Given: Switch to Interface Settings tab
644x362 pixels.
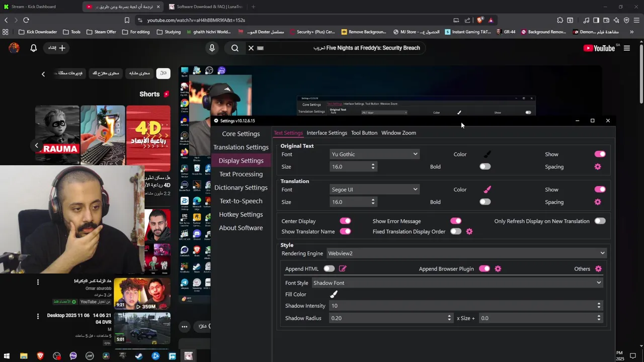Looking at the screenshot, I should click(x=327, y=133).
